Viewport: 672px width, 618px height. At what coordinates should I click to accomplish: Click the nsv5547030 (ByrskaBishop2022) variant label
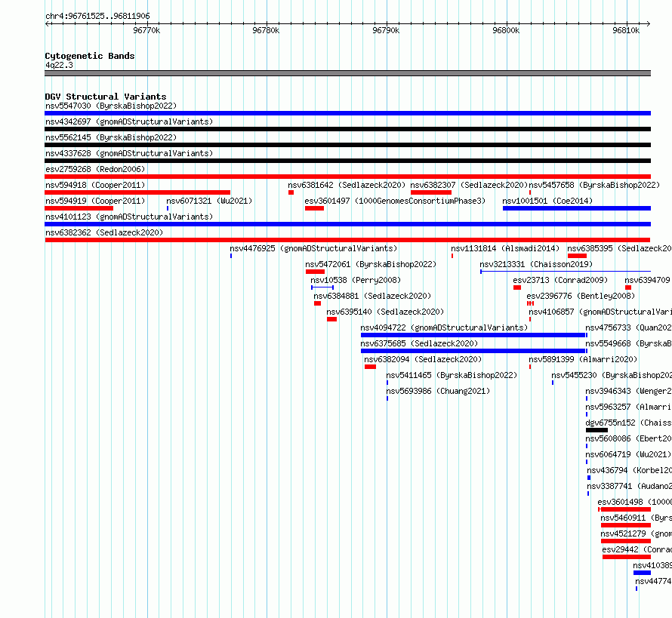(111, 106)
